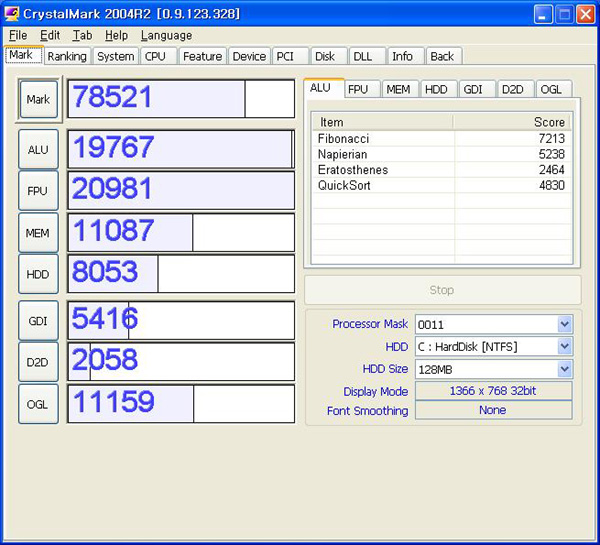Select the Fibonacci row
Viewport: 600px width, 545px height.
[442, 139]
